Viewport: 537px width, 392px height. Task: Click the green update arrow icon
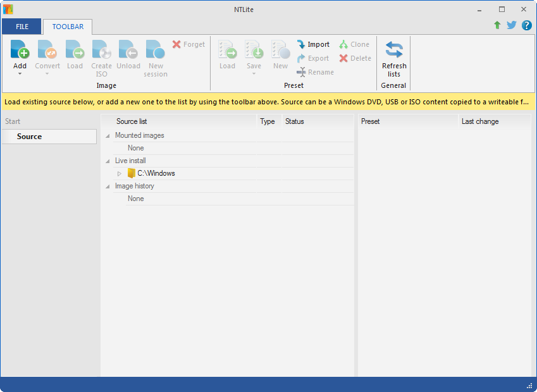[497, 25]
